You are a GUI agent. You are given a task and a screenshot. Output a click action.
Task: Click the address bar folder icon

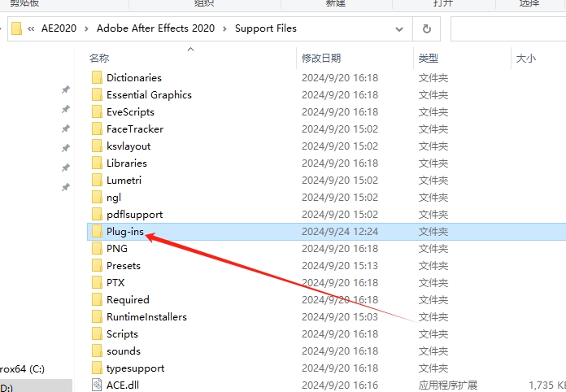pyautogui.click(x=16, y=28)
